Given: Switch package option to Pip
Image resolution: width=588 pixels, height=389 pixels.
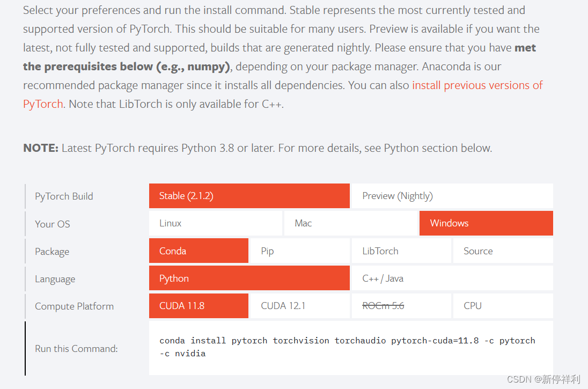Looking at the screenshot, I should tap(299, 251).
